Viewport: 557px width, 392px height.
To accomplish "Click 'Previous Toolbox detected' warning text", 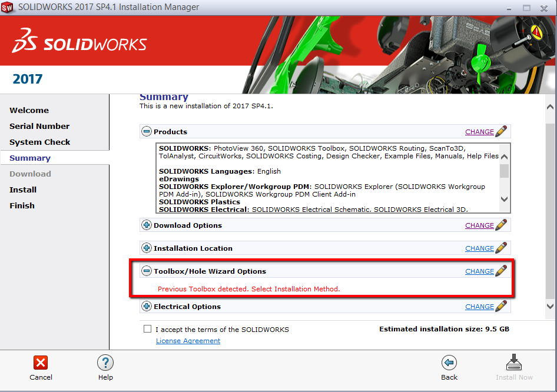I will pos(248,289).
